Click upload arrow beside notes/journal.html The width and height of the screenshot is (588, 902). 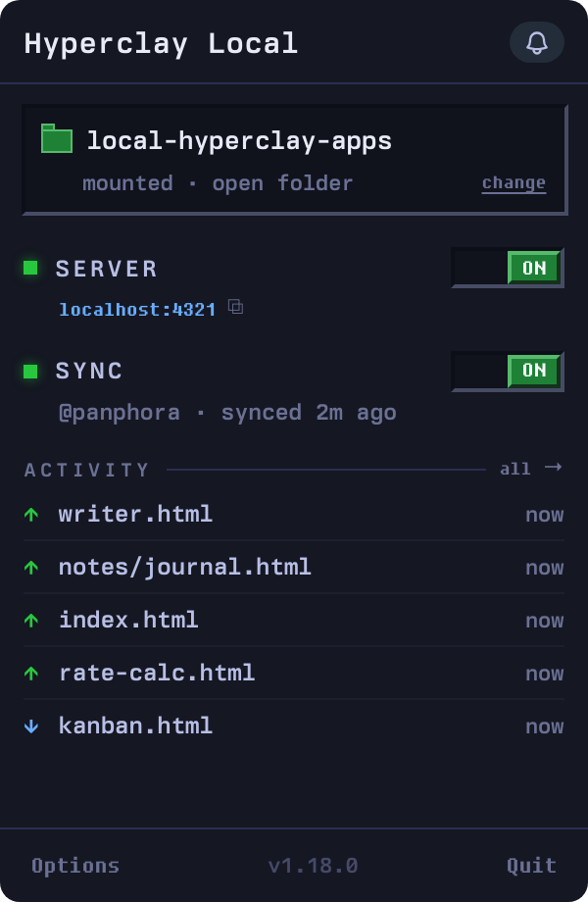click(31, 568)
